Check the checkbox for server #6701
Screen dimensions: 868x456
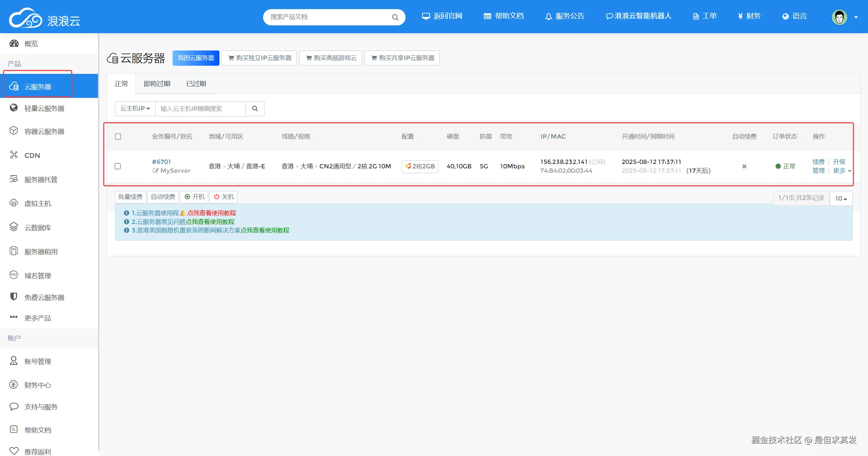click(118, 166)
